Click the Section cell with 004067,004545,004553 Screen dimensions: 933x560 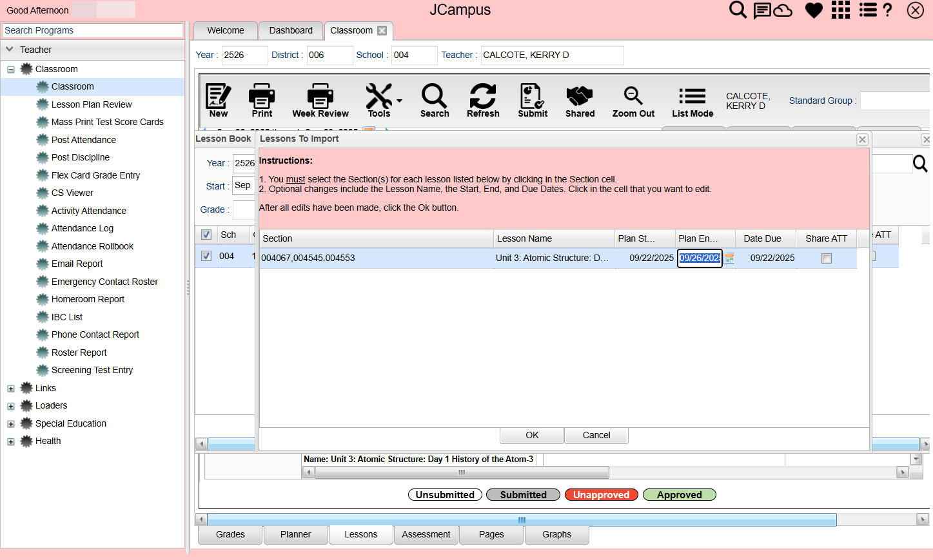(x=377, y=258)
